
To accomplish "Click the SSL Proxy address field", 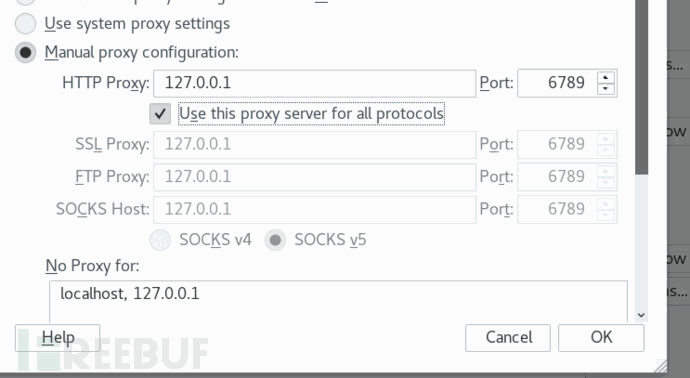I will point(314,144).
